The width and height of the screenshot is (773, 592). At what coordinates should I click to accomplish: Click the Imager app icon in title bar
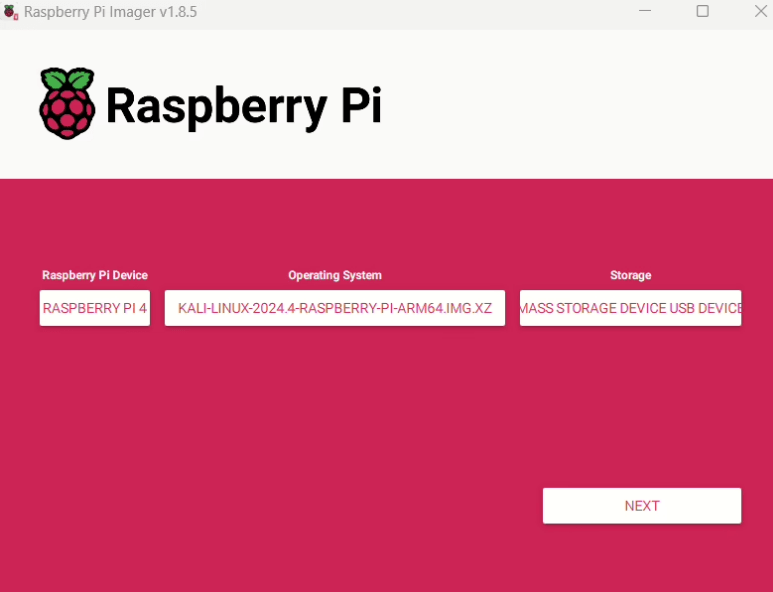coord(10,12)
